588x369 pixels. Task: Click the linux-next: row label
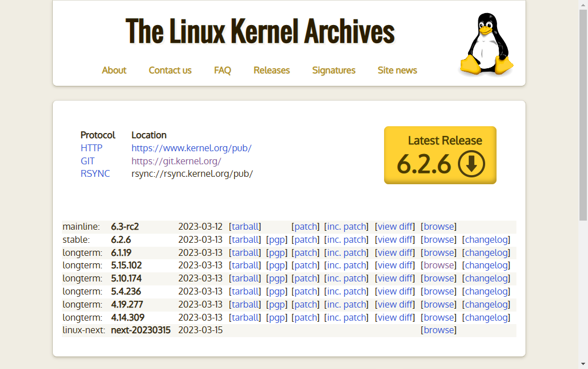coord(84,330)
